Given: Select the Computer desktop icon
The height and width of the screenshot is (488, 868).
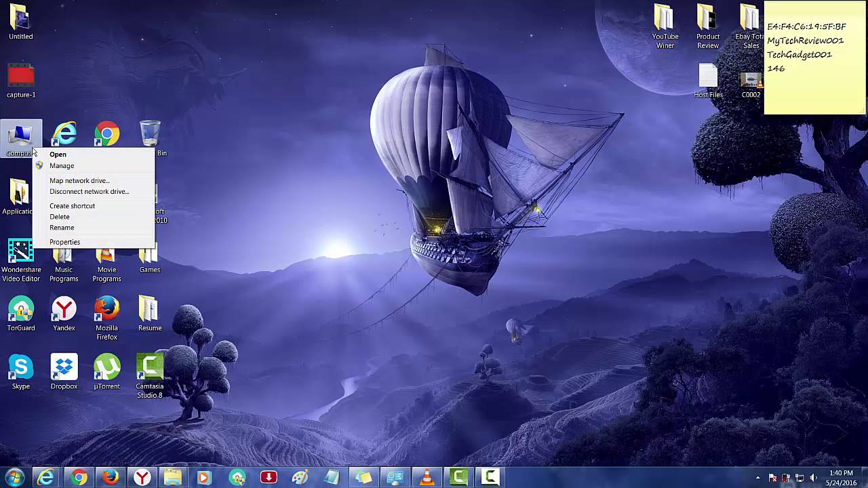Looking at the screenshot, I should (21, 139).
